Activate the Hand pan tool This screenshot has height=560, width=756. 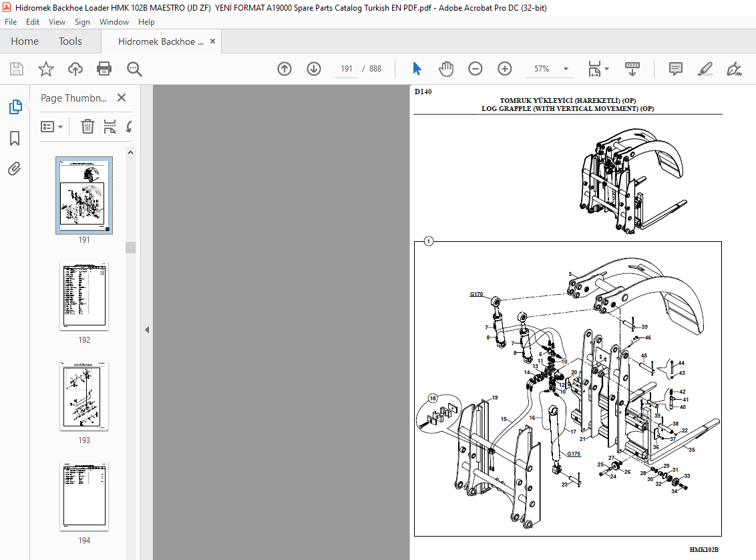pos(446,69)
